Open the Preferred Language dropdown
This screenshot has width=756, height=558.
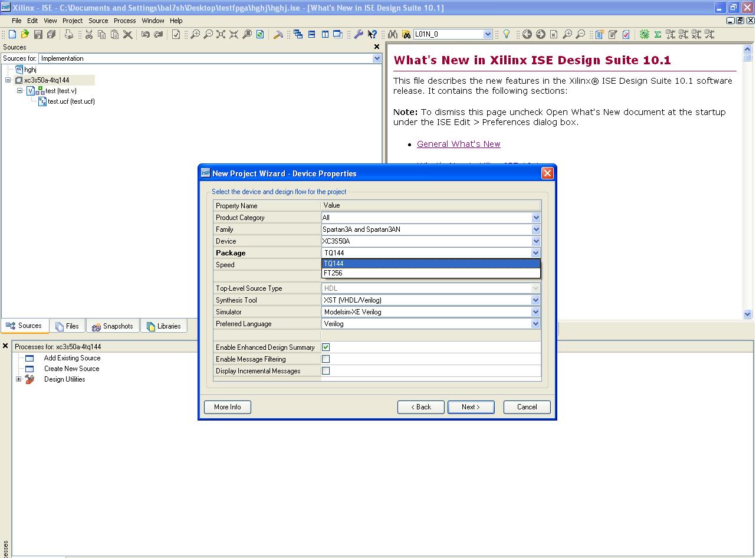(x=536, y=324)
